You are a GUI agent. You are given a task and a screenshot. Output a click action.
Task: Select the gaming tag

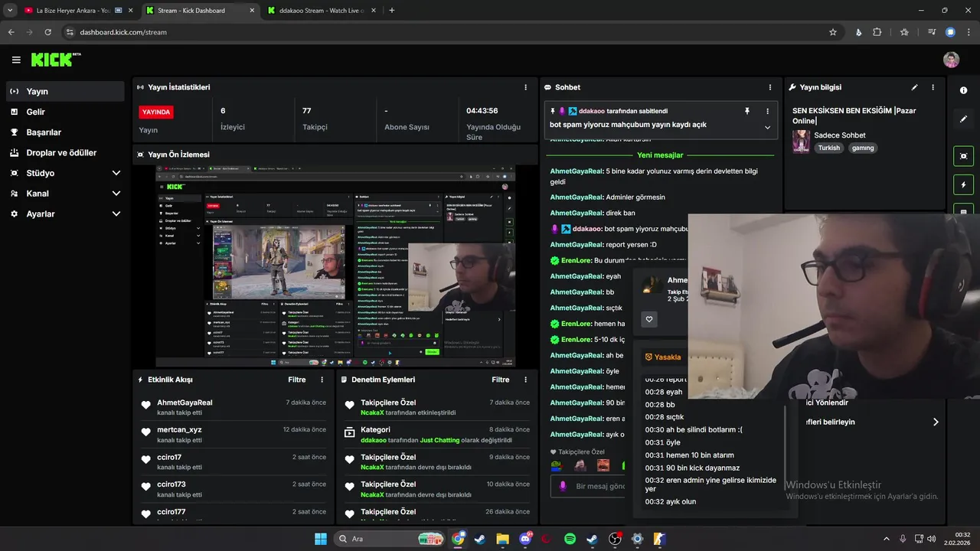863,148
